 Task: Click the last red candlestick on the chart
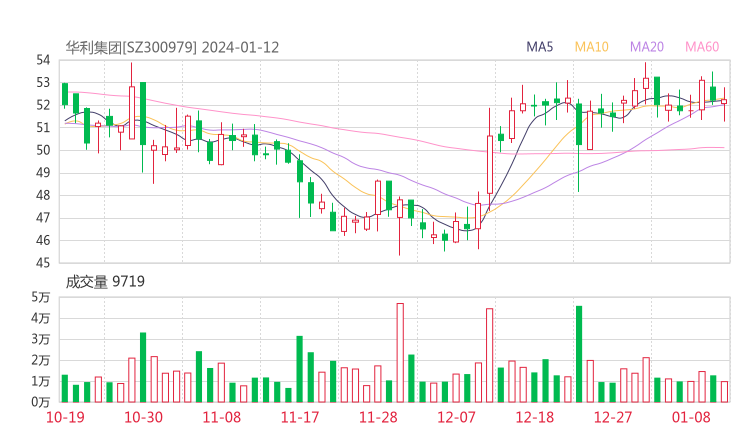(x=724, y=102)
